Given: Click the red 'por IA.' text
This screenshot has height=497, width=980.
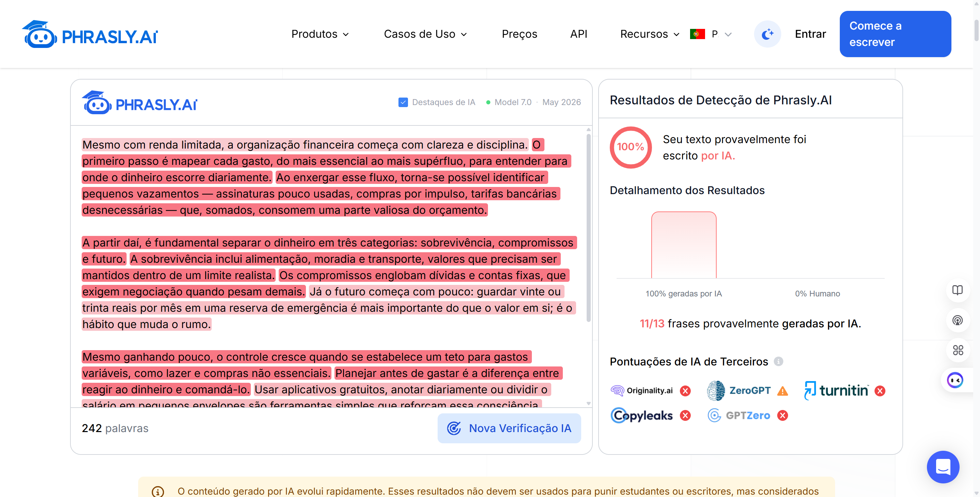Looking at the screenshot, I should point(718,156).
